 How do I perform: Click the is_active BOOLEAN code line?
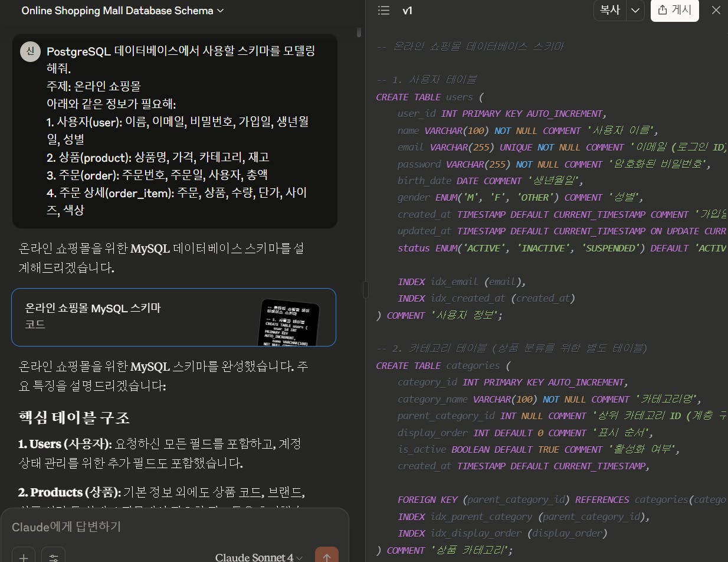pos(539,449)
